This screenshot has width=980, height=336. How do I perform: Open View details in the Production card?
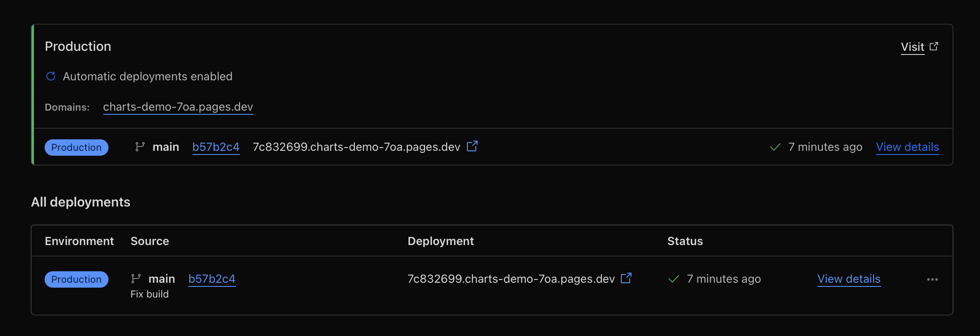[908, 147]
